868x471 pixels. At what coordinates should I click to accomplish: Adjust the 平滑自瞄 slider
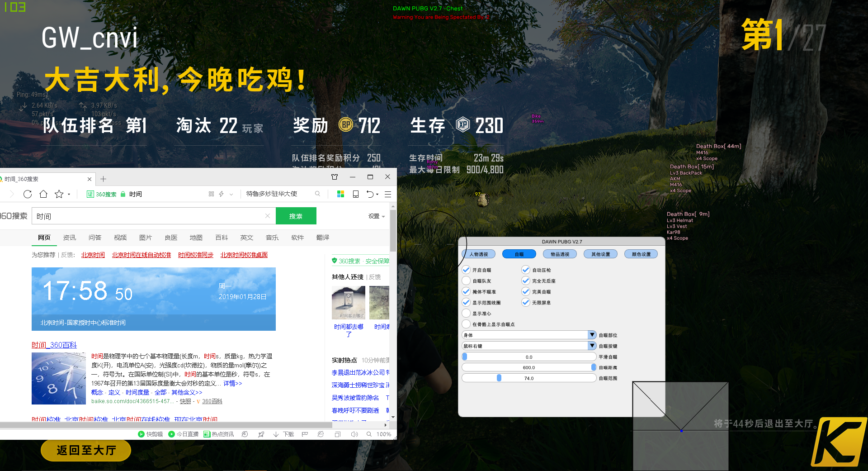point(529,357)
